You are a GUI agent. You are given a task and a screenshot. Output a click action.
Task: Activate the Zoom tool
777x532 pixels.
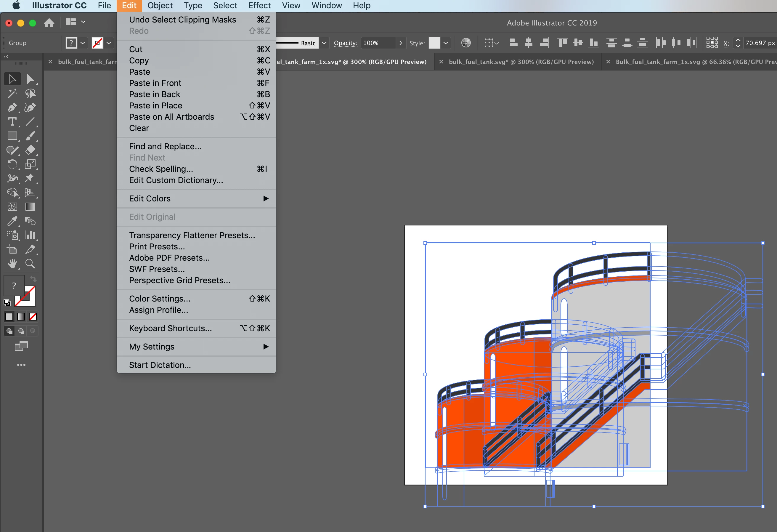click(x=30, y=264)
